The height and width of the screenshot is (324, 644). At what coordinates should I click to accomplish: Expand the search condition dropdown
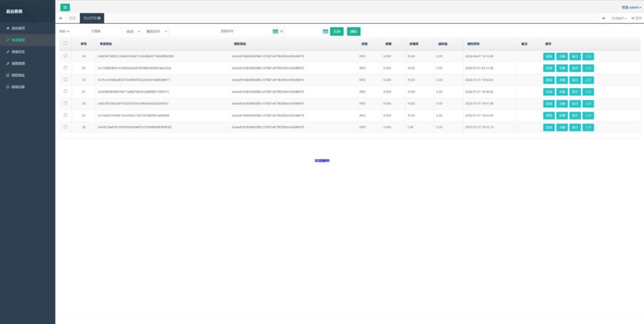[156, 31]
